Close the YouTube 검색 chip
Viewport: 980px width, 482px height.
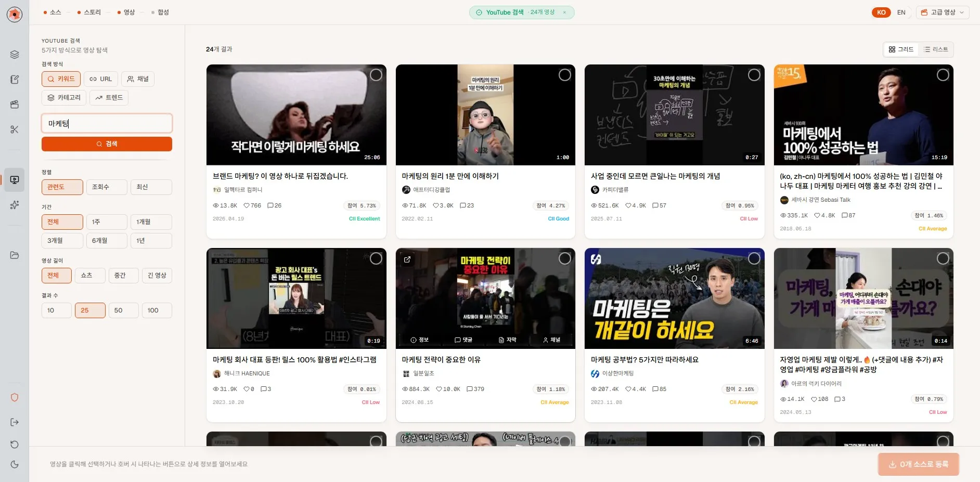tap(564, 12)
